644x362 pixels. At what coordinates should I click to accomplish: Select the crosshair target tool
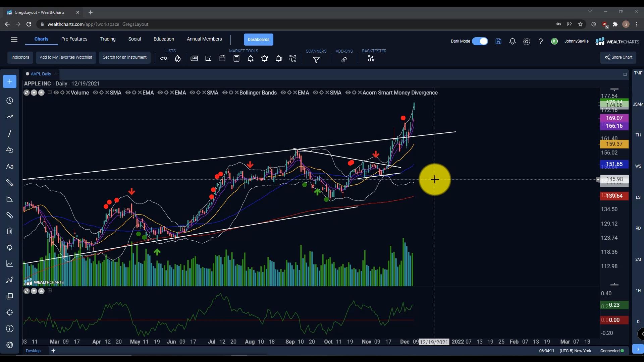pos(10,312)
